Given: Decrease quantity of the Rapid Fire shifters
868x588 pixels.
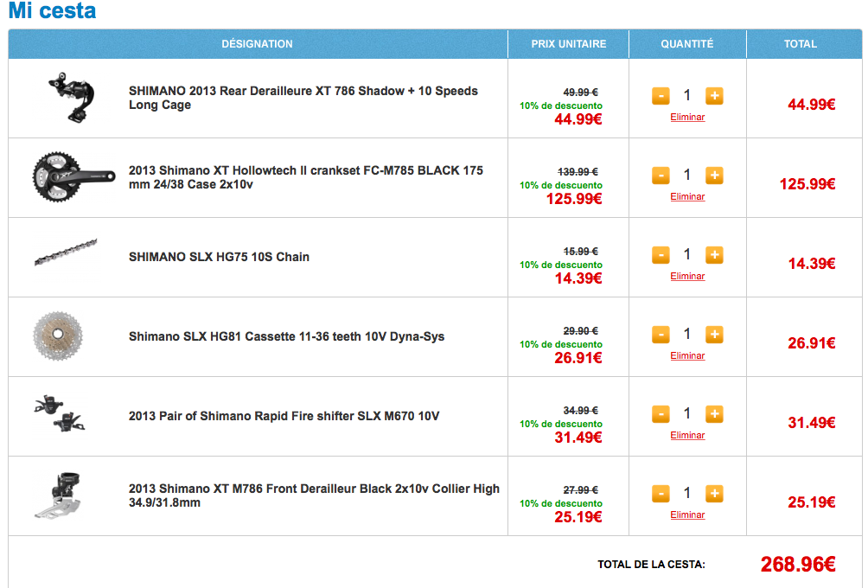Looking at the screenshot, I should [661, 414].
